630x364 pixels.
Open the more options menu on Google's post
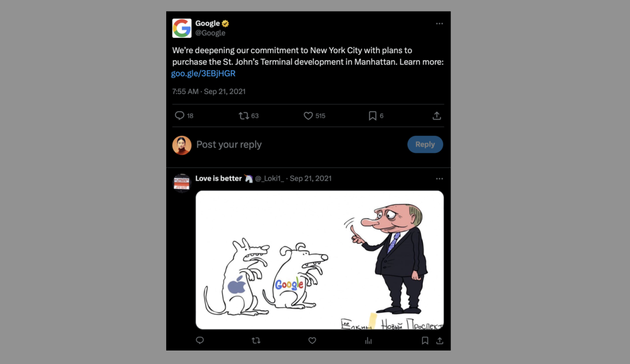[x=439, y=23]
